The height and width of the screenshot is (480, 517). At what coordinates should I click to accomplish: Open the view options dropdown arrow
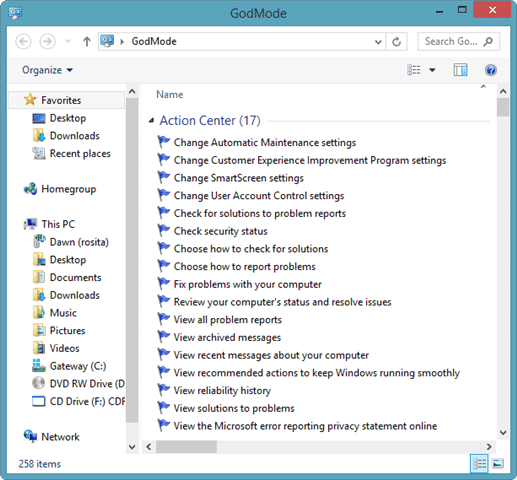pyautogui.click(x=432, y=70)
